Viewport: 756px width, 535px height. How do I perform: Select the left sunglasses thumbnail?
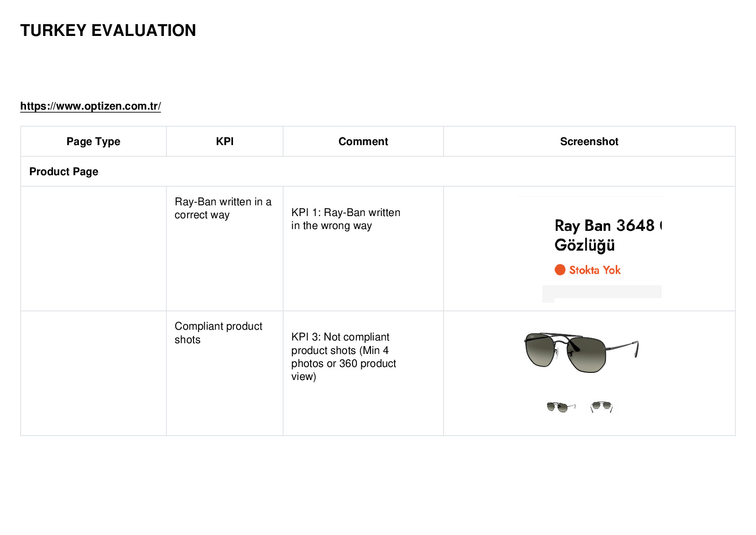(561, 407)
